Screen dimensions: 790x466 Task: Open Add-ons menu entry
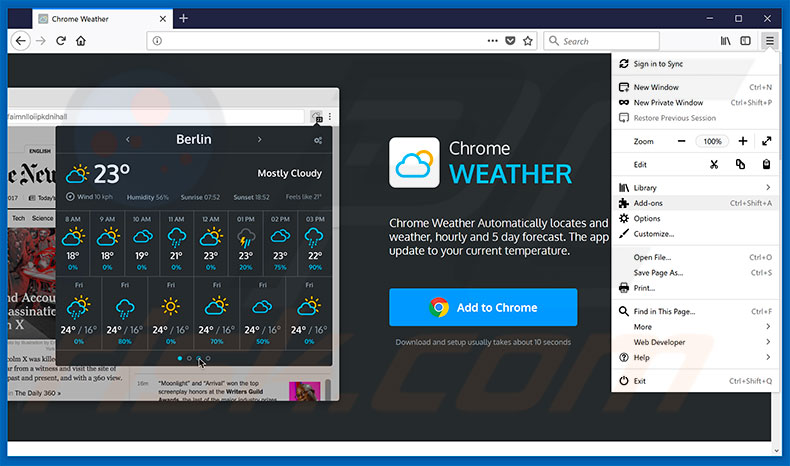[695, 203]
